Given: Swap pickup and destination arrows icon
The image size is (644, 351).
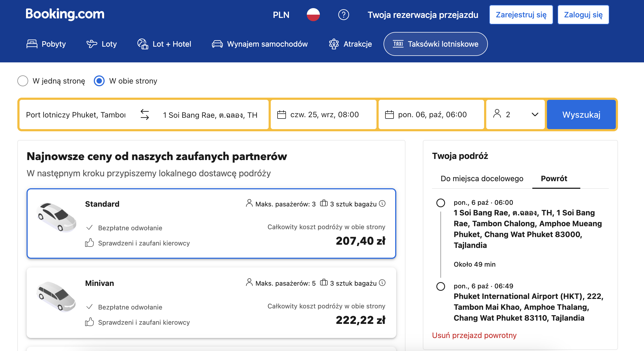Looking at the screenshot, I should tap(145, 114).
